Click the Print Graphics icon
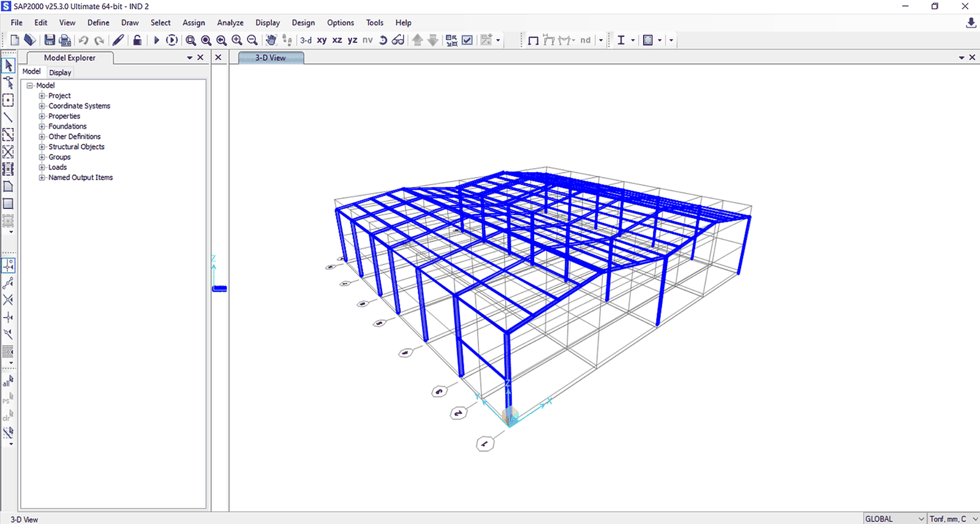Viewport: 980px width, 524px height. 65,40
